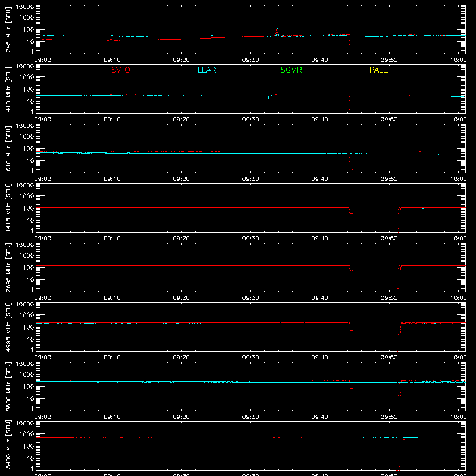Click the yellow PALE station legend label

pyautogui.click(x=378, y=70)
